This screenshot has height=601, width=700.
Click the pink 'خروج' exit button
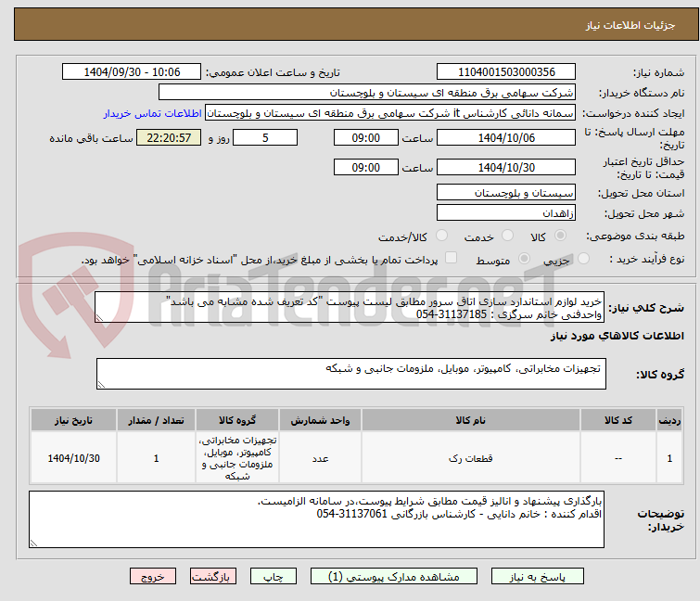click(153, 576)
